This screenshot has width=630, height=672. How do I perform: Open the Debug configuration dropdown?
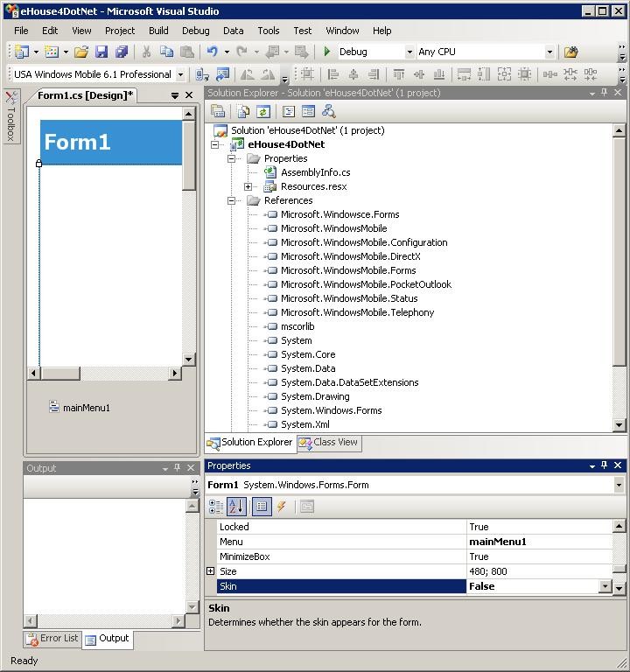tap(409, 52)
